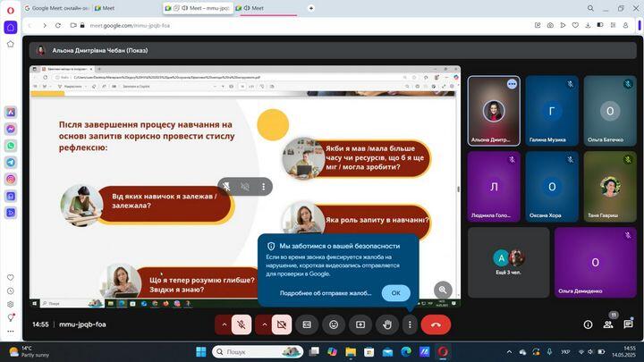Open Opera sidebar three-dot more menu
The height and width of the screenshot is (362, 644).
tap(11, 332)
